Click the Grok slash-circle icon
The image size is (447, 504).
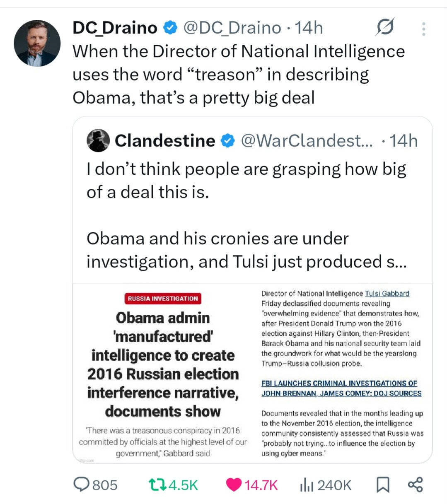coord(385,28)
